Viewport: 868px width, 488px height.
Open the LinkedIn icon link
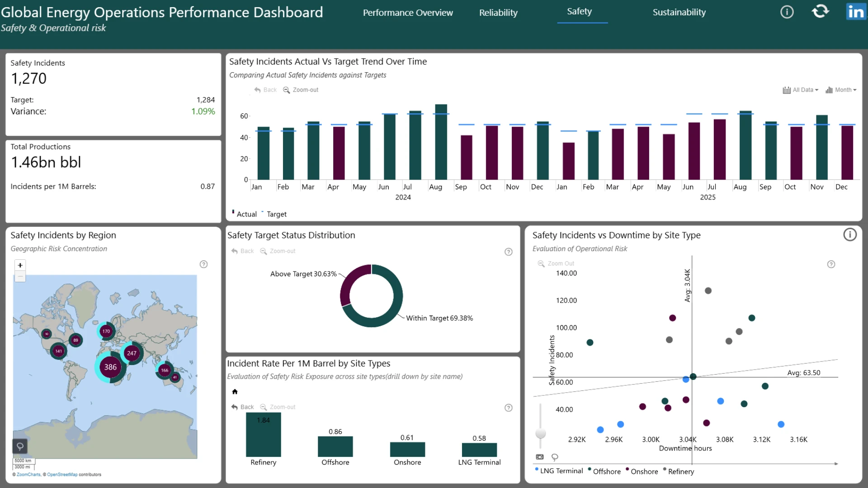tap(856, 12)
